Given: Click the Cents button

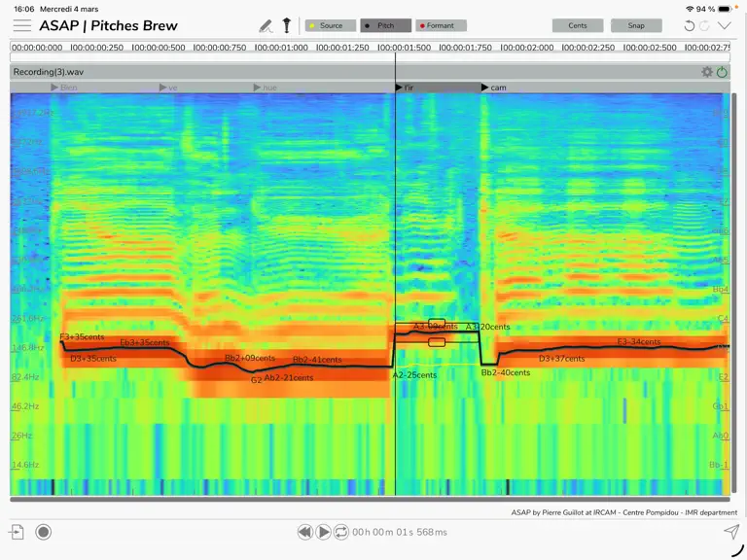Looking at the screenshot, I should point(578,25).
